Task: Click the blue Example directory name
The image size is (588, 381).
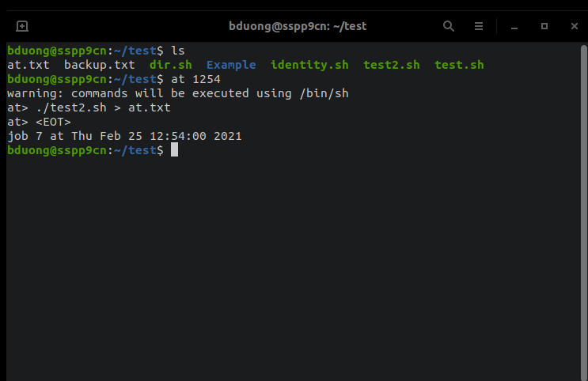Action: click(x=231, y=65)
